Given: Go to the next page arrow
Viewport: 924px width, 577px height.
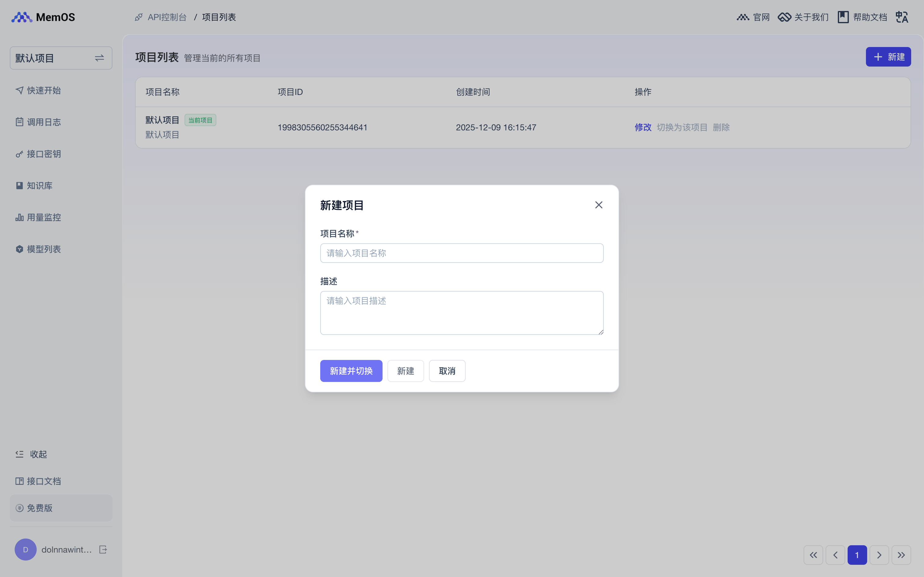Looking at the screenshot, I should [x=879, y=555].
